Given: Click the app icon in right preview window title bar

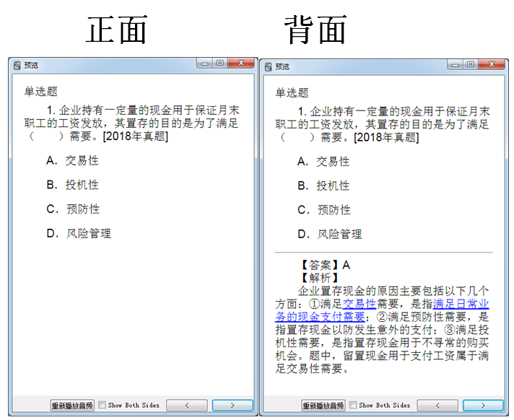Looking at the screenshot, I should click(x=268, y=67).
